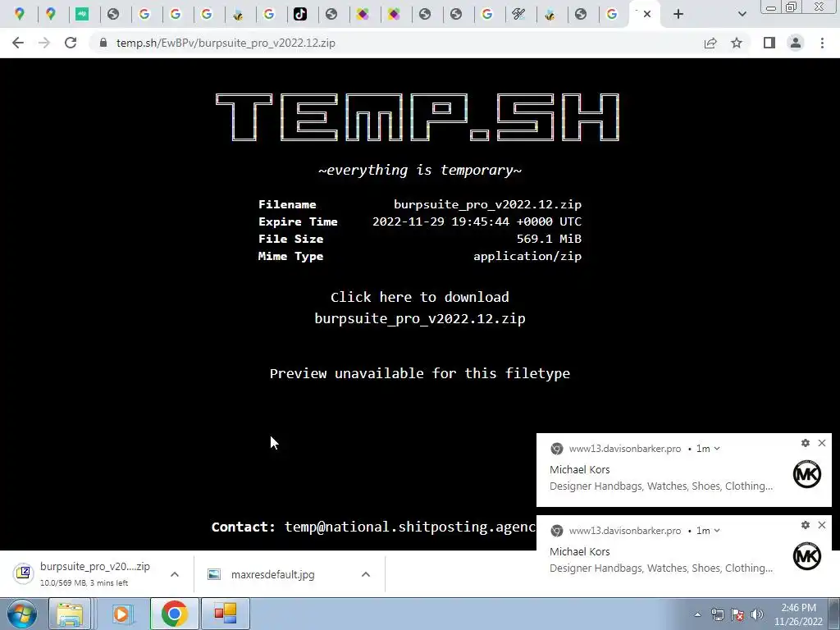Click the 'Preview unavailable for this filetype' text
The image size is (840, 630).
[420, 373]
